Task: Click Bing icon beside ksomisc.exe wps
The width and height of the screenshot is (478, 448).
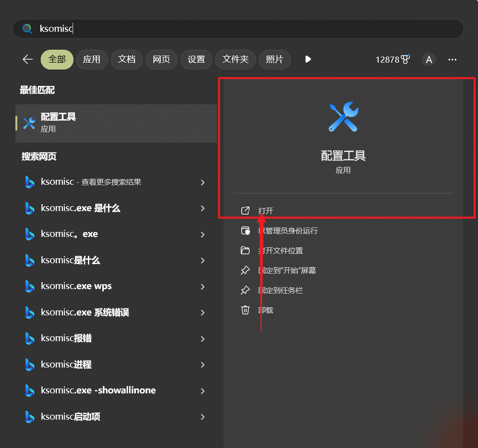Action: (29, 287)
